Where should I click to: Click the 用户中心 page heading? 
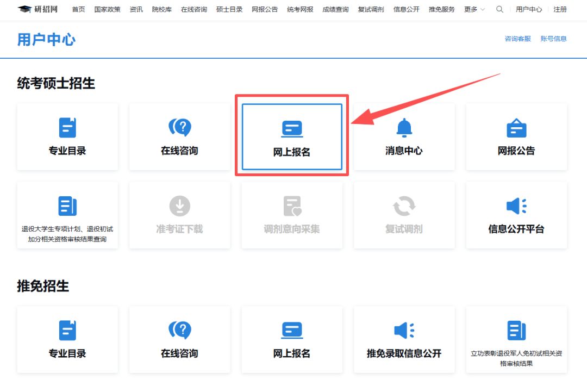(x=46, y=39)
